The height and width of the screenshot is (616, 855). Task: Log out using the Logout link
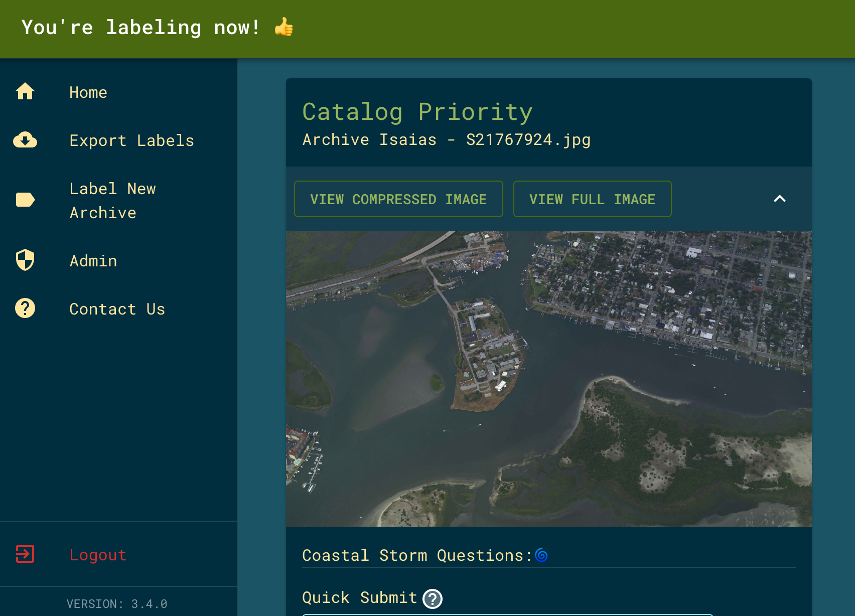[98, 555]
